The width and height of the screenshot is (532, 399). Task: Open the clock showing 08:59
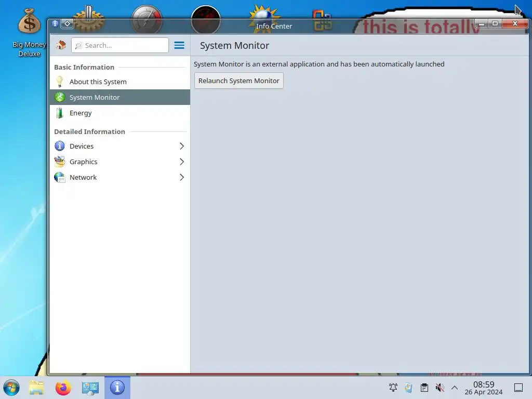click(x=484, y=388)
